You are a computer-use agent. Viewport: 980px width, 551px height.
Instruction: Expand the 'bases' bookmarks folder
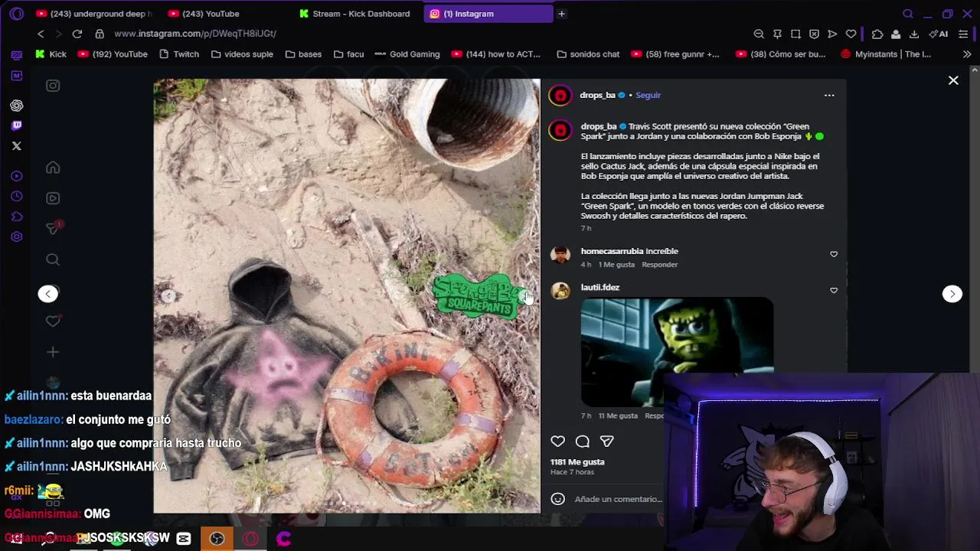click(x=303, y=54)
